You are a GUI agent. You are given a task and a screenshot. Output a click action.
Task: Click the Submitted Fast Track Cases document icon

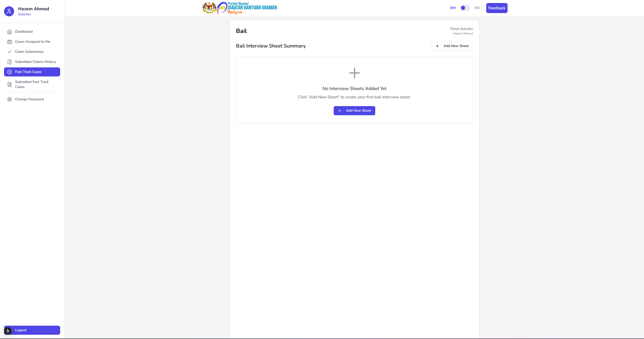click(x=10, y=84)
